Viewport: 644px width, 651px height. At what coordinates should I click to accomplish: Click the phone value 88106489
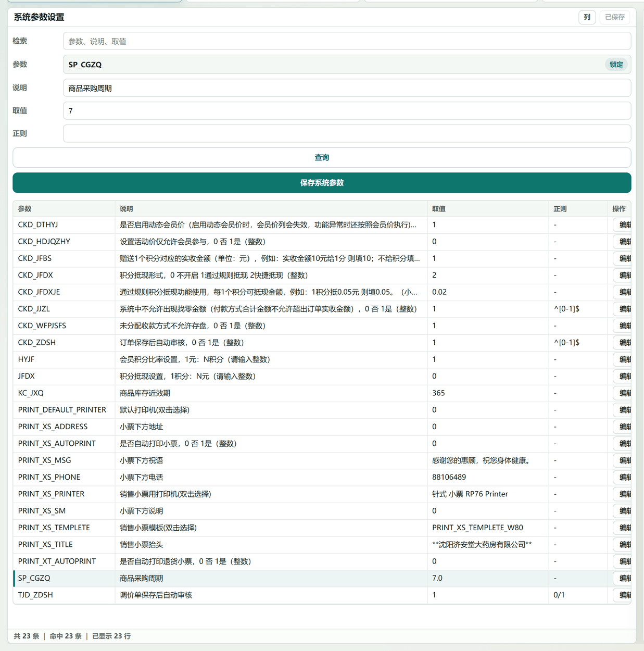(449, 477)
